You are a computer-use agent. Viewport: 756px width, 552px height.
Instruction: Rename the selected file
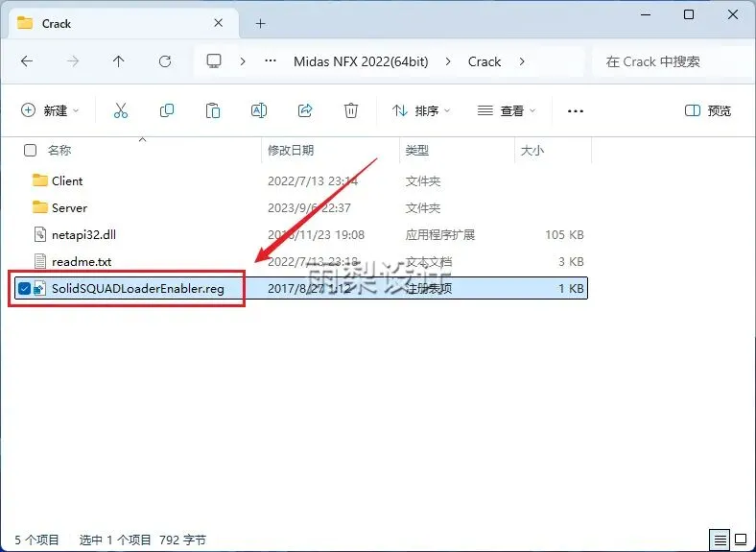tap(259, 110)
